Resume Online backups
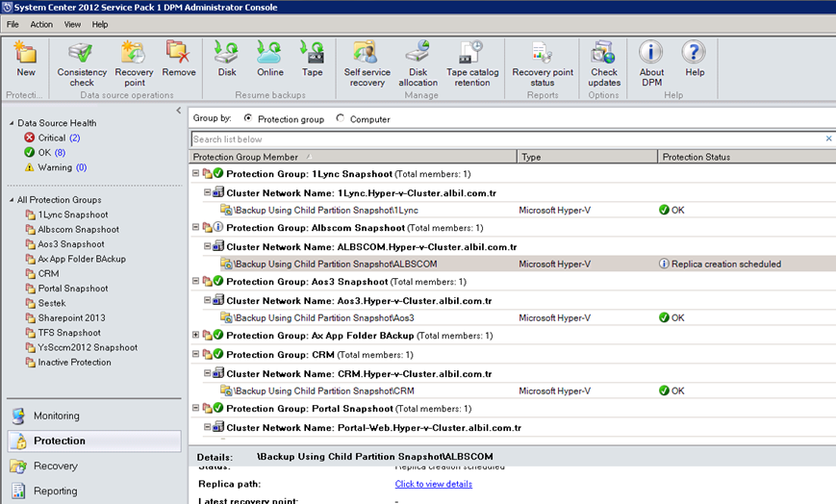836x504 pixels. (269, 59)
